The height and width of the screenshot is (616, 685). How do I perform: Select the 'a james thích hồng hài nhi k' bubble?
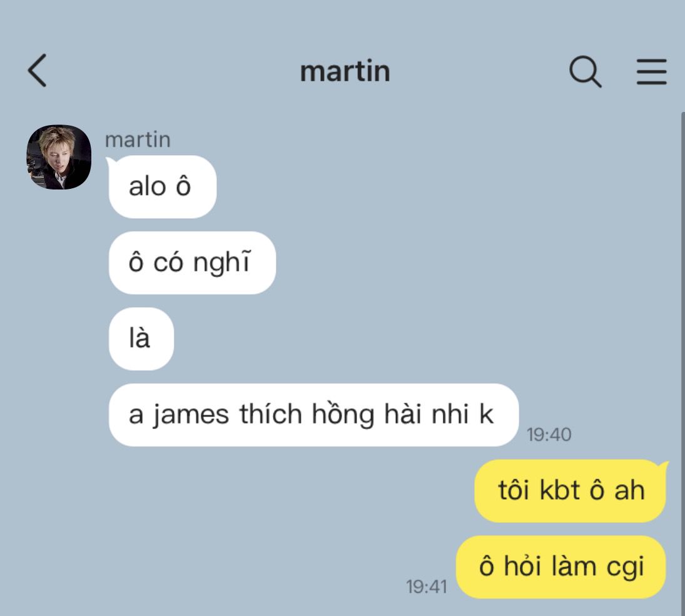[x=313, y=415]
